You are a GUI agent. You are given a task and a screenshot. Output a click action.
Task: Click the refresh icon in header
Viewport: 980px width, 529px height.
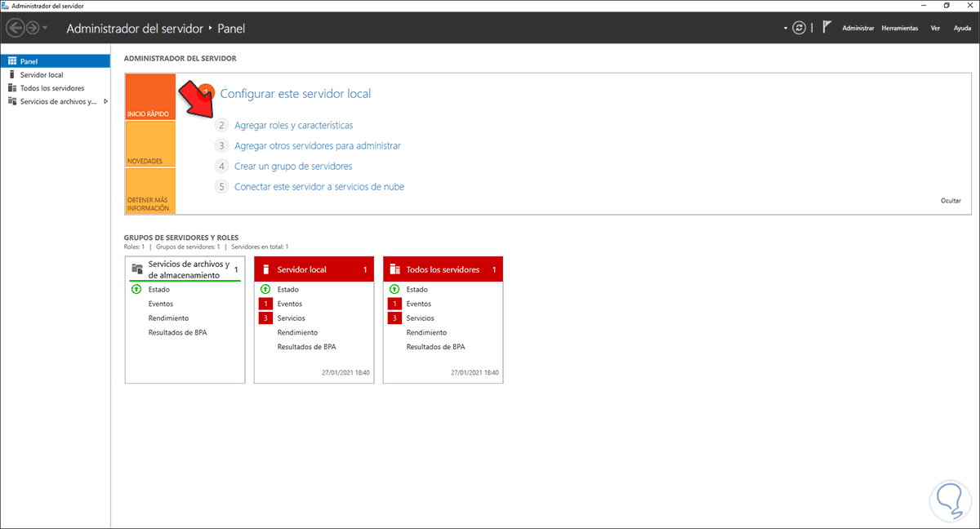tap(799, 28)
